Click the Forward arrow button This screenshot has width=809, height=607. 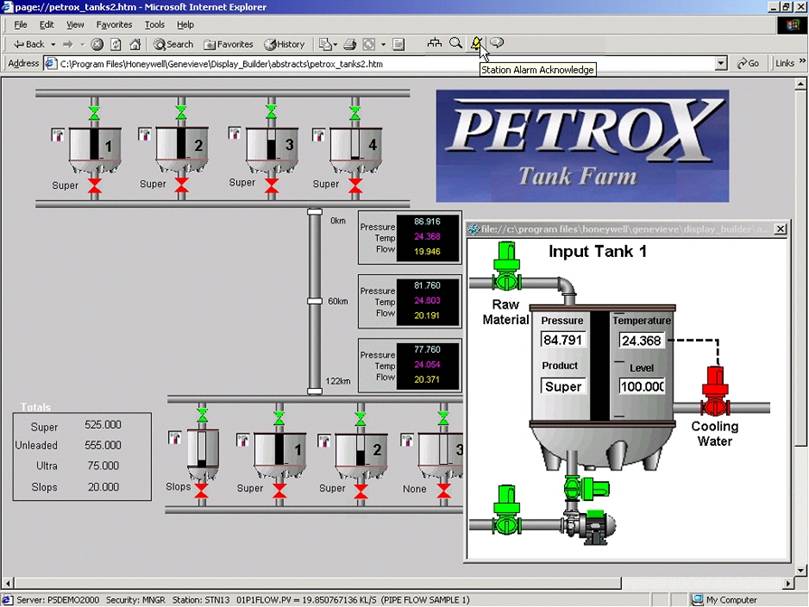point(68,44)
